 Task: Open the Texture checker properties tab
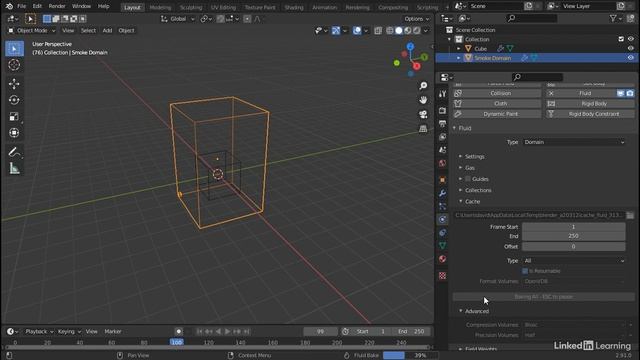coord(442,276)
